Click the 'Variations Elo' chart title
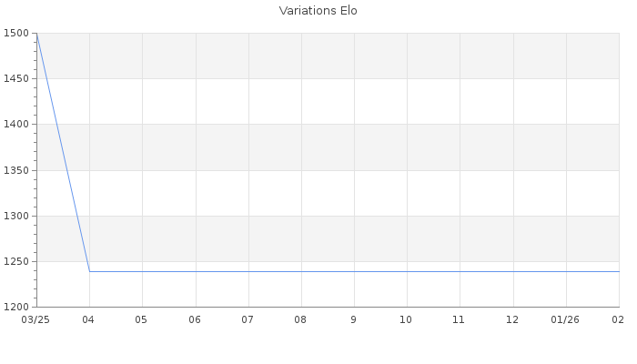This screenshot has height=364, width=637. point(318,11)
